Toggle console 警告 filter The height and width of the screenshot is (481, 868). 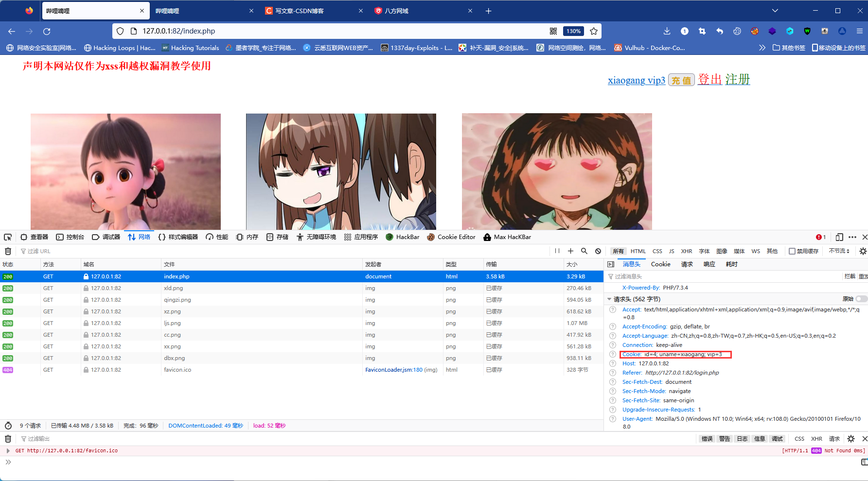coord(725,439)
